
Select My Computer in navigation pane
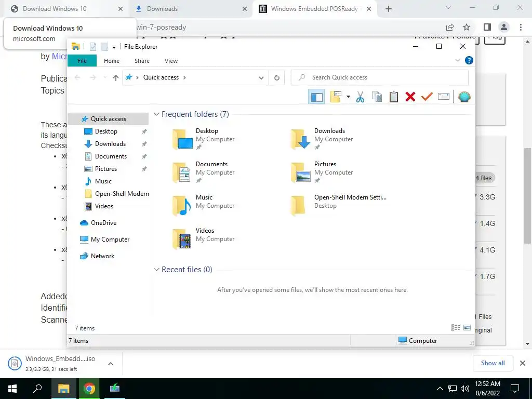pos(110,240)
